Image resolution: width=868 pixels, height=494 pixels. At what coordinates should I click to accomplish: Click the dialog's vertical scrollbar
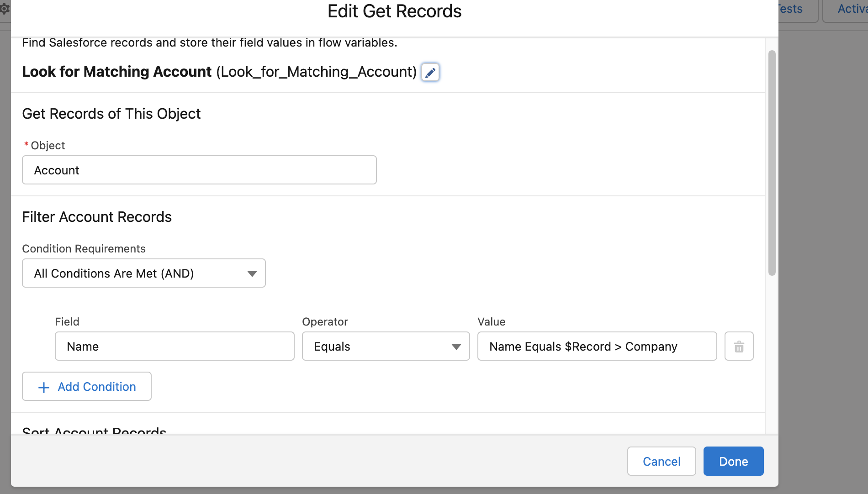pos(772,163)
